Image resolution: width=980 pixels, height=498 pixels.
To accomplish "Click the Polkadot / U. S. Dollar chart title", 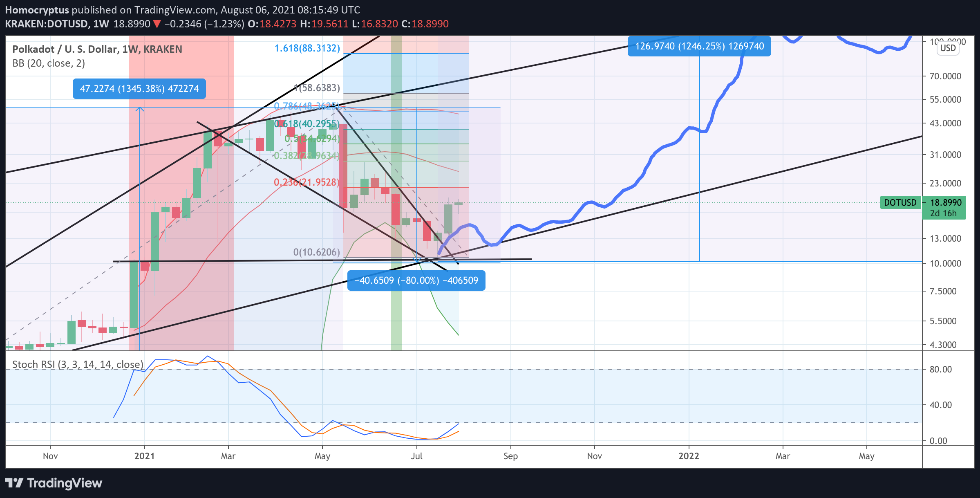I will [97, 49].
